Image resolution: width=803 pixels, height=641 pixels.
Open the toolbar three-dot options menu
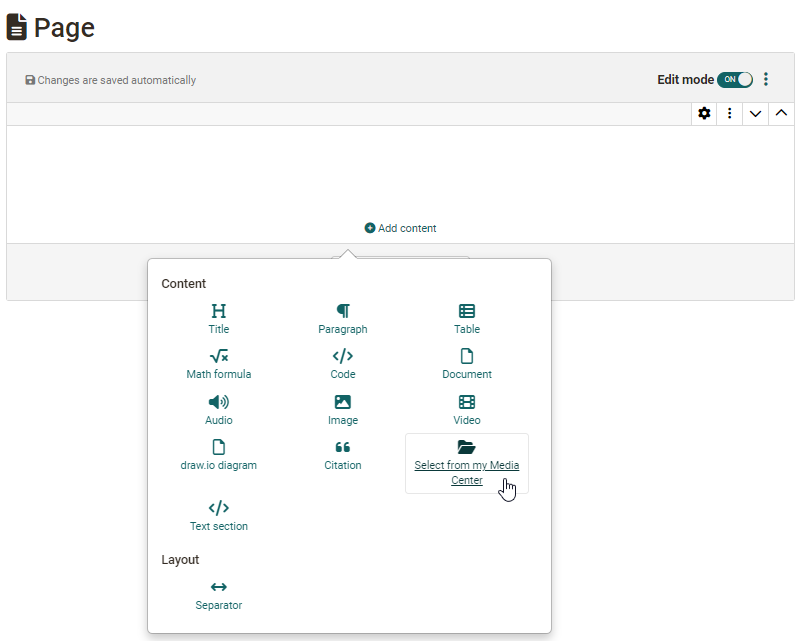730,113
